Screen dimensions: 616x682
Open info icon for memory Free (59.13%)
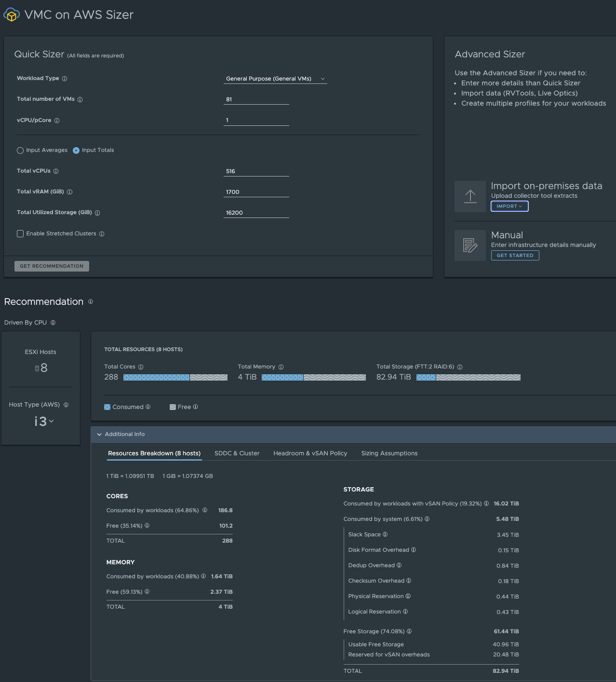click(147, 591)
